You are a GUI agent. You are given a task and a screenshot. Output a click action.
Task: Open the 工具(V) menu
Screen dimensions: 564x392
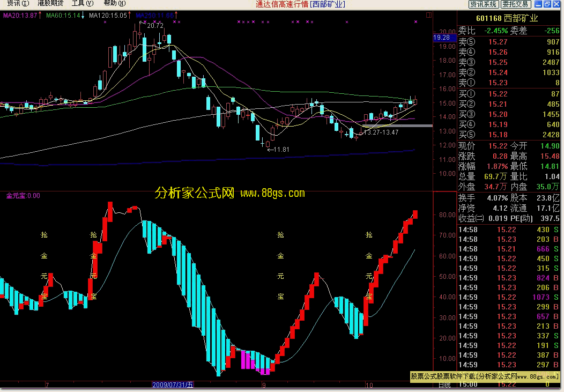83,3
